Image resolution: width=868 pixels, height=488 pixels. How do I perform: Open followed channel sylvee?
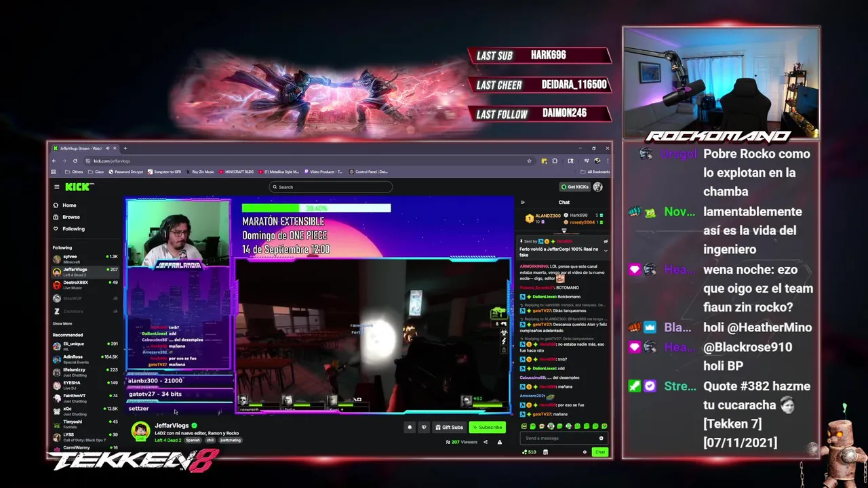pyautogui.click(x=85, y=259)
